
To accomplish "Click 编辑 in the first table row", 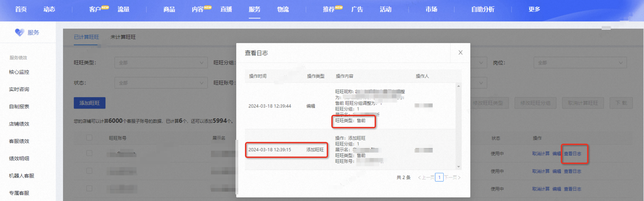I will click(557, 154).
